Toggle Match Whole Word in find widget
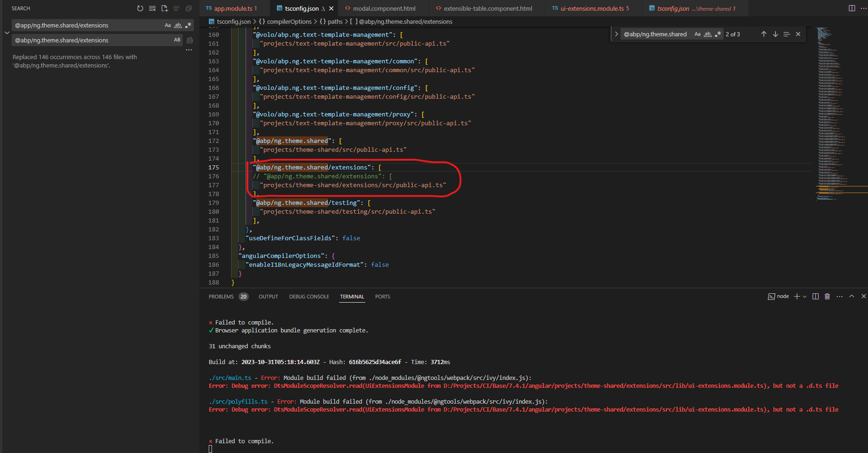The width and height of the screenshot is (868, 453). 707,34
